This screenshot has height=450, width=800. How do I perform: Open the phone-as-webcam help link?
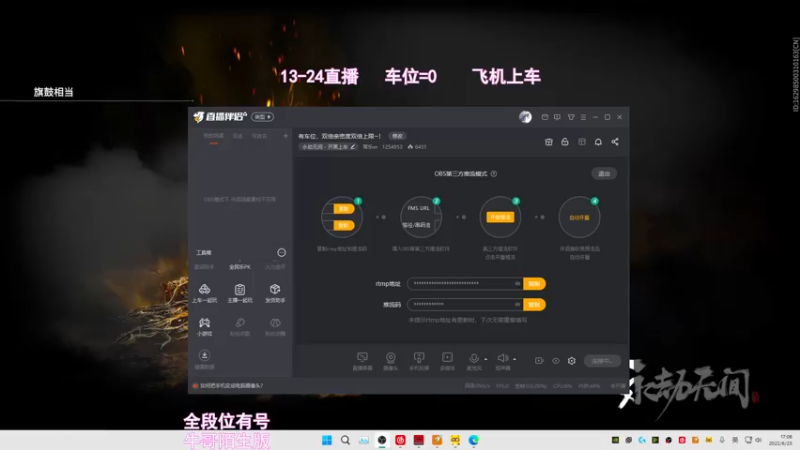tap(232, 386)
